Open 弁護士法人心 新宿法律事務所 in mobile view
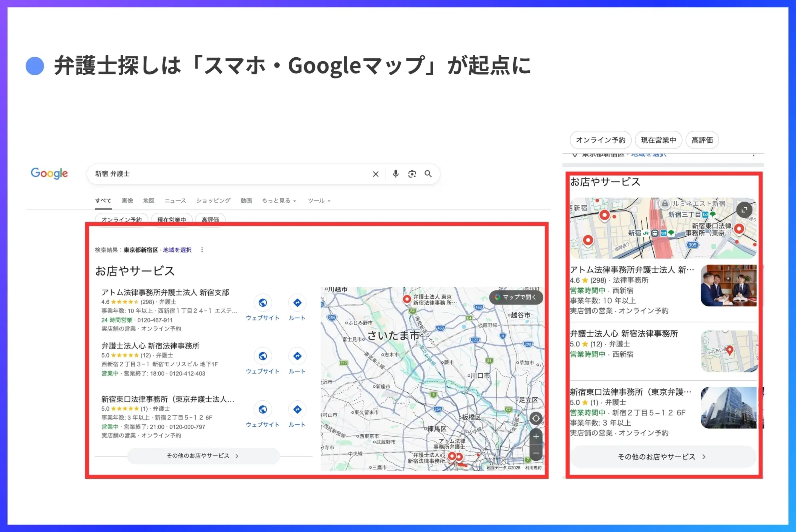796x532 pixels. click(624, 334)
